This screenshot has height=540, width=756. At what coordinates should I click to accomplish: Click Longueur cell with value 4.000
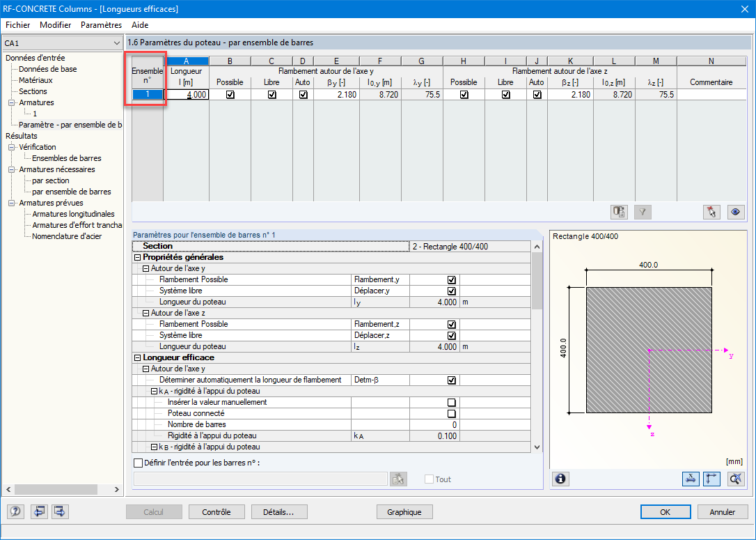click(x=186, y=95)
